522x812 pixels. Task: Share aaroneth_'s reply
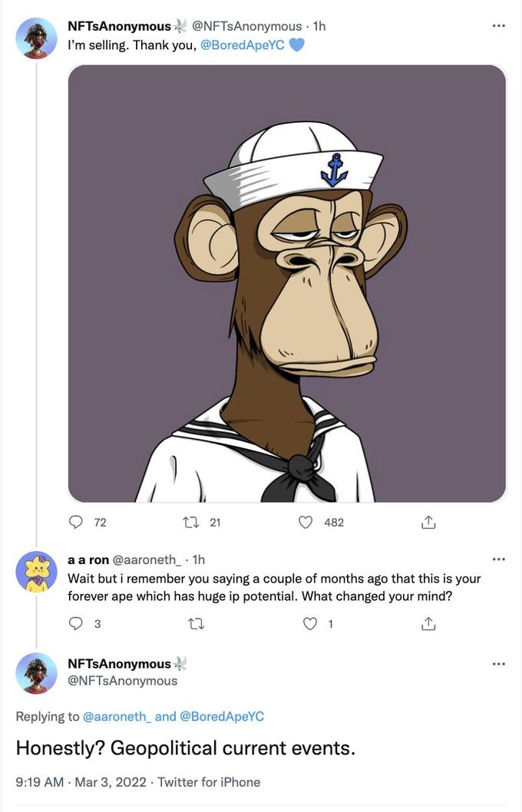click(x=428, y=624)
